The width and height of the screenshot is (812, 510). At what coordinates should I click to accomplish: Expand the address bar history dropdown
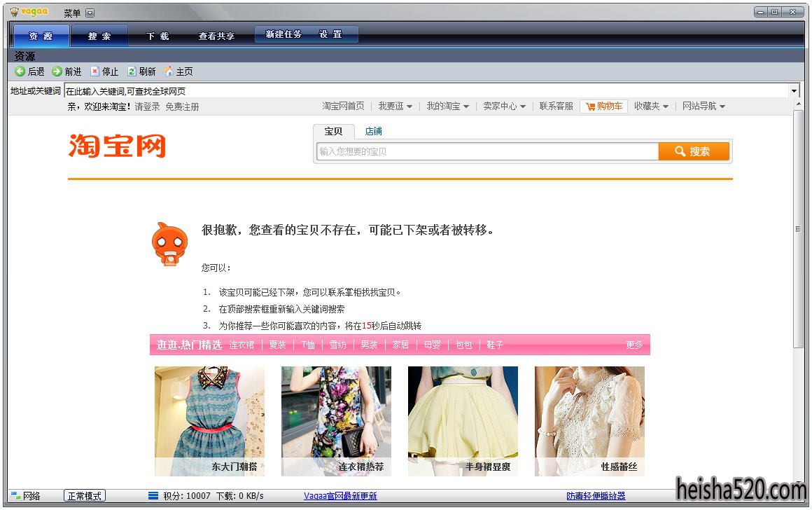[x=794, y=91]
